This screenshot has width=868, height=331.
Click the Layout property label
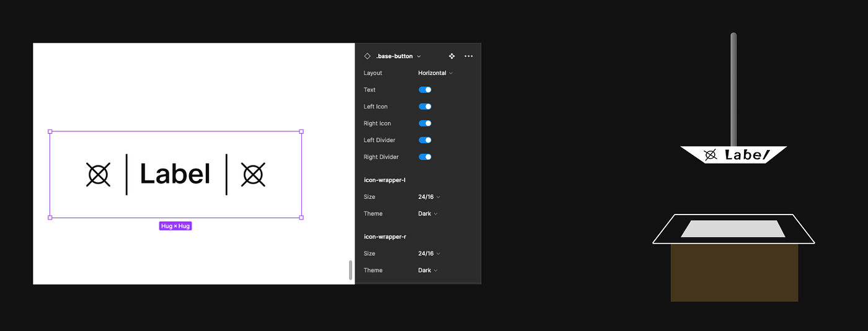[x=373, y=73]
